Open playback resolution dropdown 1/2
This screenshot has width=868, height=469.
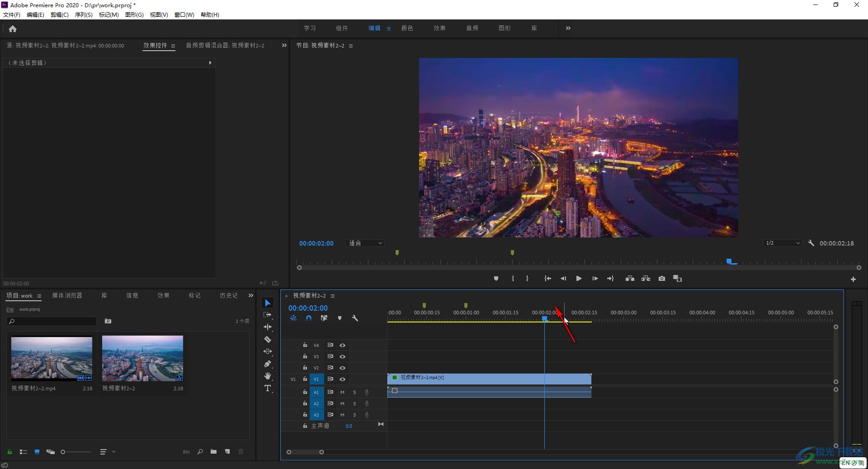tap(783, 243)
